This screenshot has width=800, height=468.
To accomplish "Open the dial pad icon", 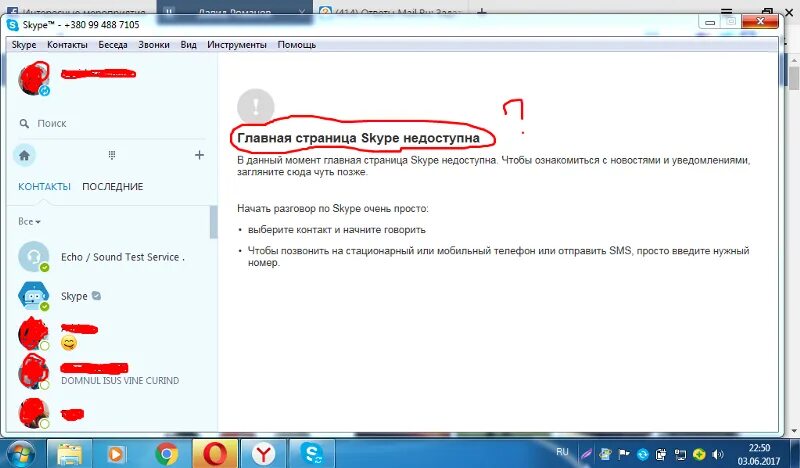I will click(112, 155).
